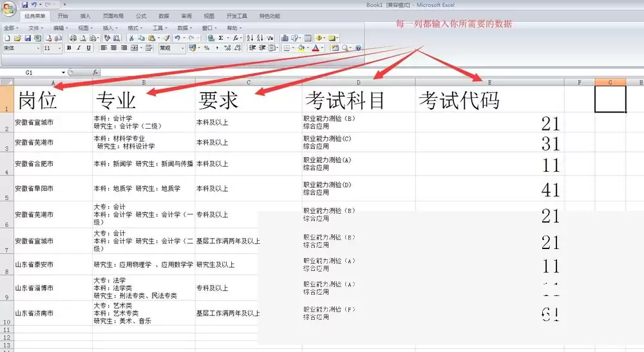
Task: Toggle align right
Action: click(x=124, y=48)
